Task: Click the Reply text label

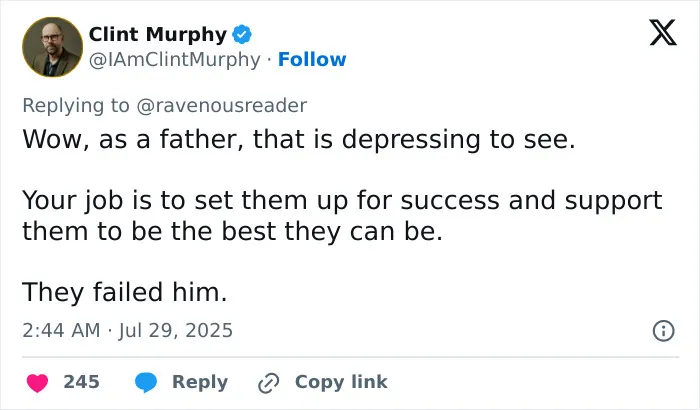Action: (200, 382)
